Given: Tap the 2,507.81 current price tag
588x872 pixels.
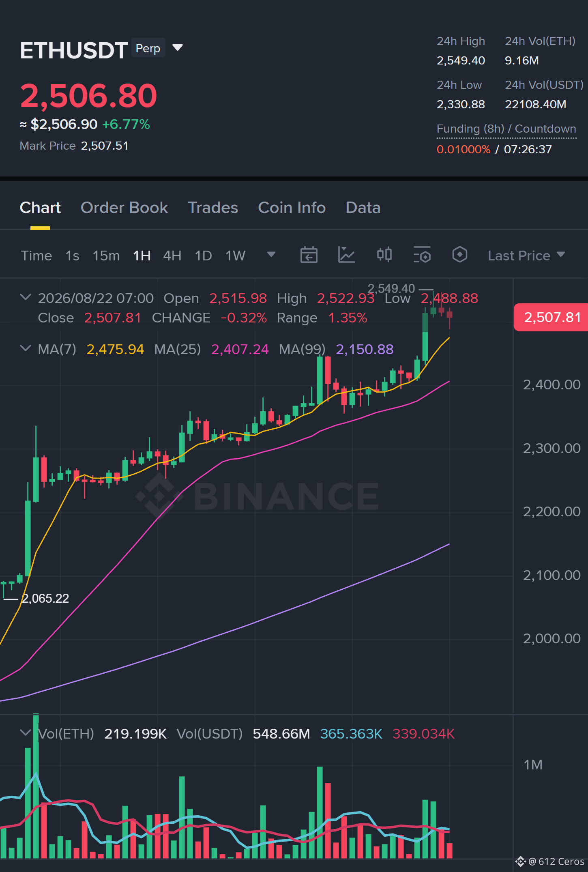Looking at the screenshot, I should coord(551,317).
